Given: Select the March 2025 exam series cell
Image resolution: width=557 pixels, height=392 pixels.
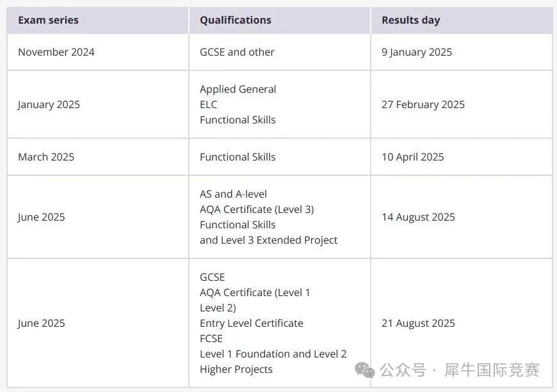Looking at the screenshot, I should [98, 157].
